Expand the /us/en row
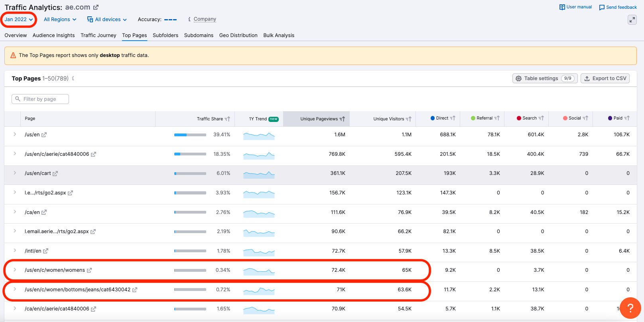644x322 pixels. click(x=15, y=134)
